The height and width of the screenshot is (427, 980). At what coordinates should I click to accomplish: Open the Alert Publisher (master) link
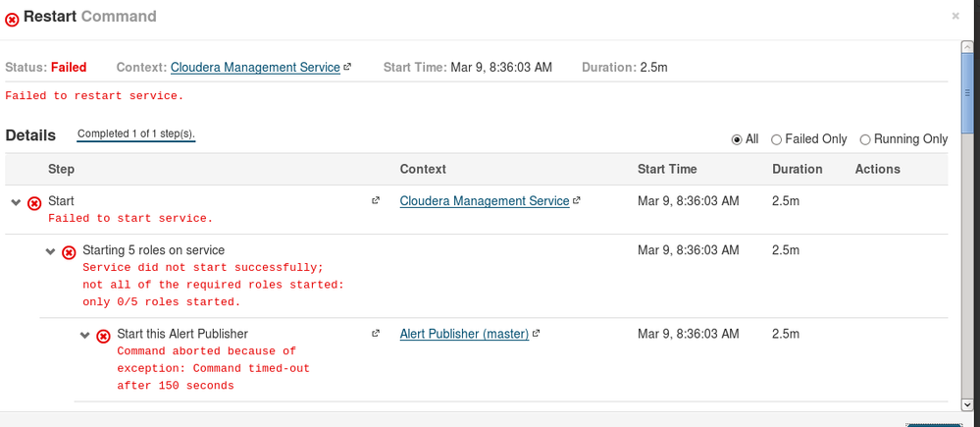tap(464, 334)
